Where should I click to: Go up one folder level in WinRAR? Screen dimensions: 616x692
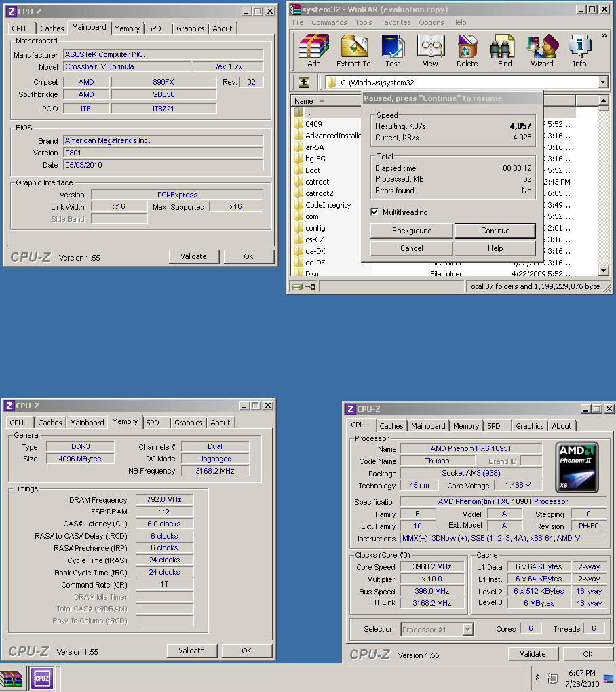(x=304, y=82)
